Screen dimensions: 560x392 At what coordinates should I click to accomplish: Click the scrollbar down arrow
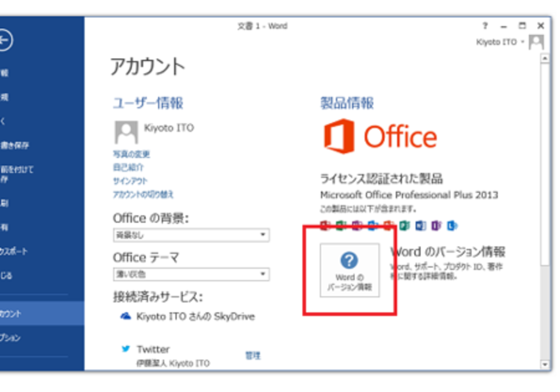tap(545, 364)
